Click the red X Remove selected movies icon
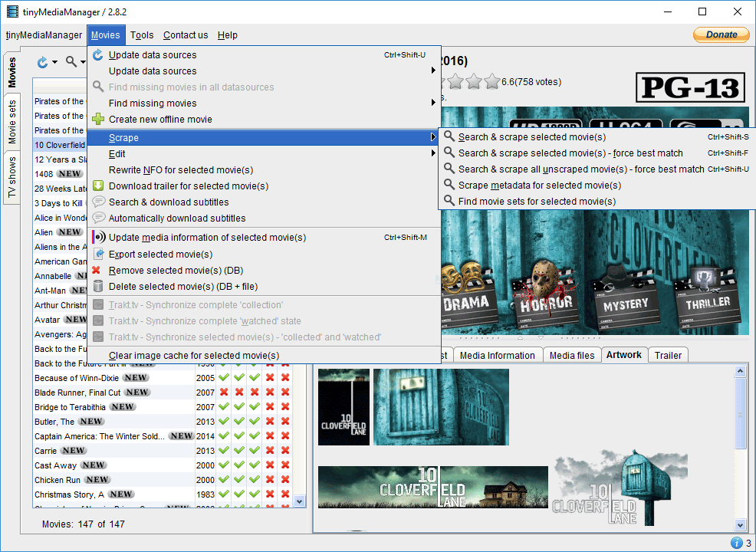Screen dimensions: 756x552 coord(97,271)
